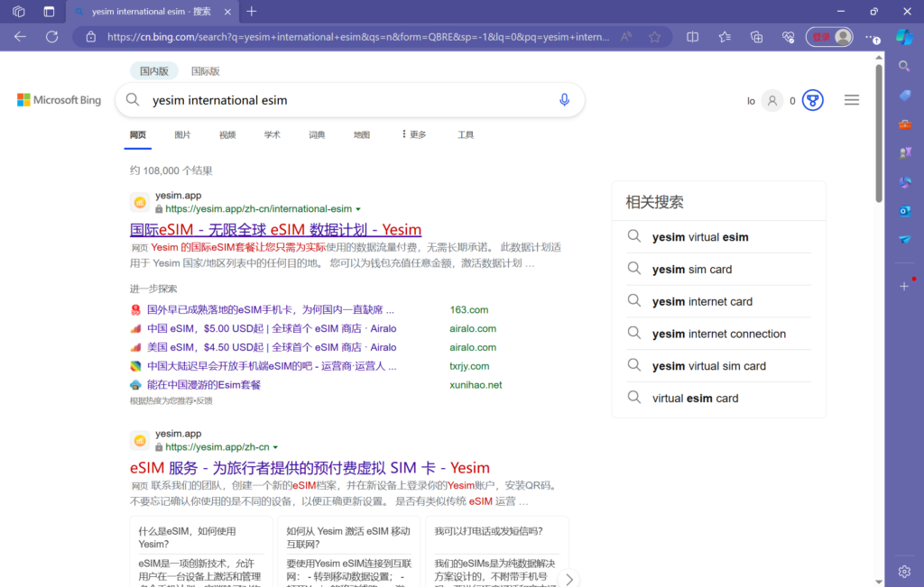The height and width of the screenshot is (587, 924).
Task: View site information lock icon
Action: (x=91, y=36)
